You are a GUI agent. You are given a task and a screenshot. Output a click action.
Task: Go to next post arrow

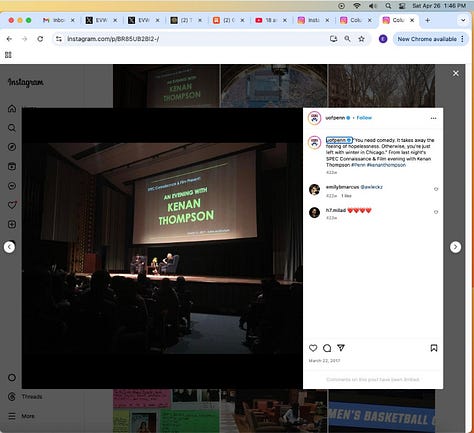(455, 247)
